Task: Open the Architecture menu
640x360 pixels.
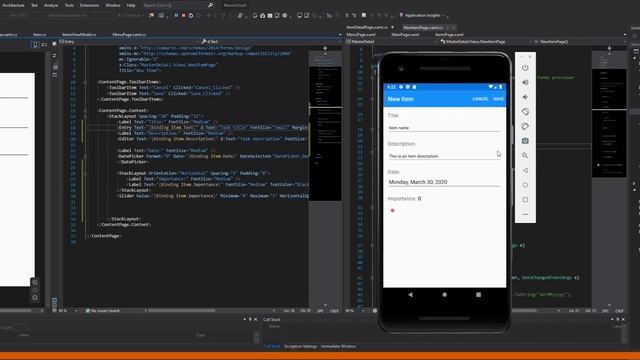Action: (13, 5)
